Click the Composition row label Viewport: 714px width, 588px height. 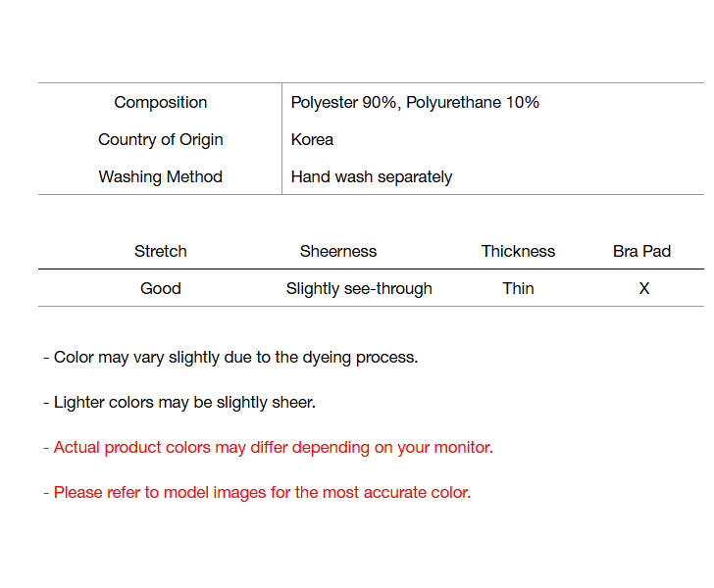160,102
